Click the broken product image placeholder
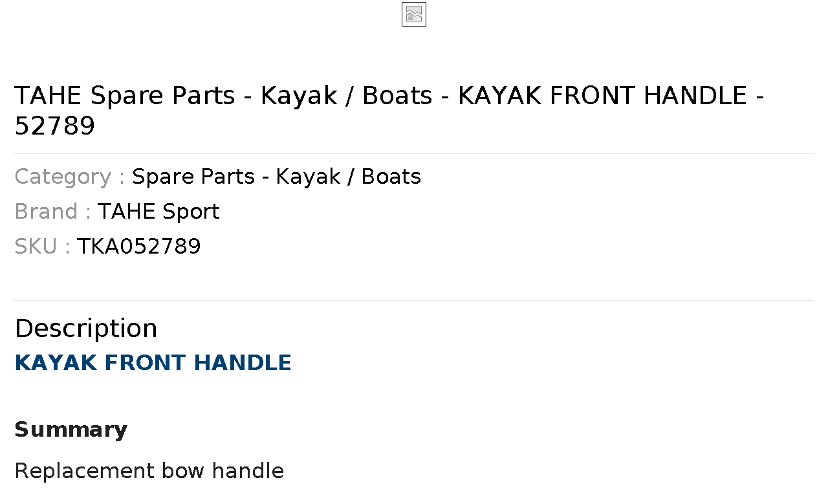 coord(414,14)
